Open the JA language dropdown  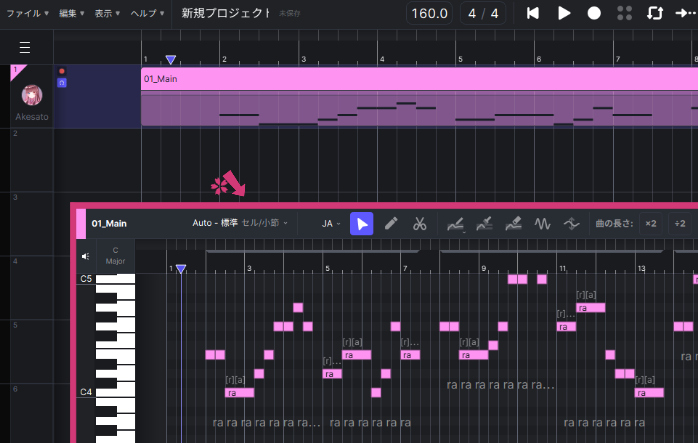click(331, 224)
